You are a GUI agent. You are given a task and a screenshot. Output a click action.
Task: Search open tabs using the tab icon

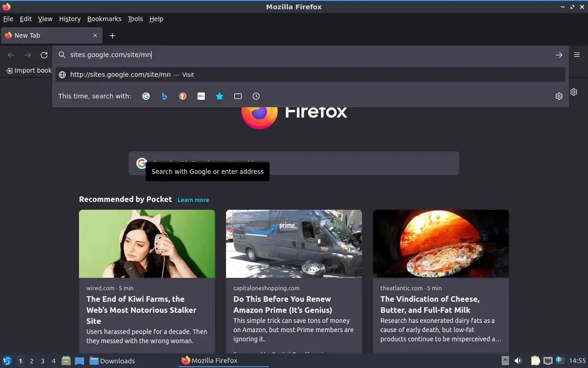[x=238, y=96]
